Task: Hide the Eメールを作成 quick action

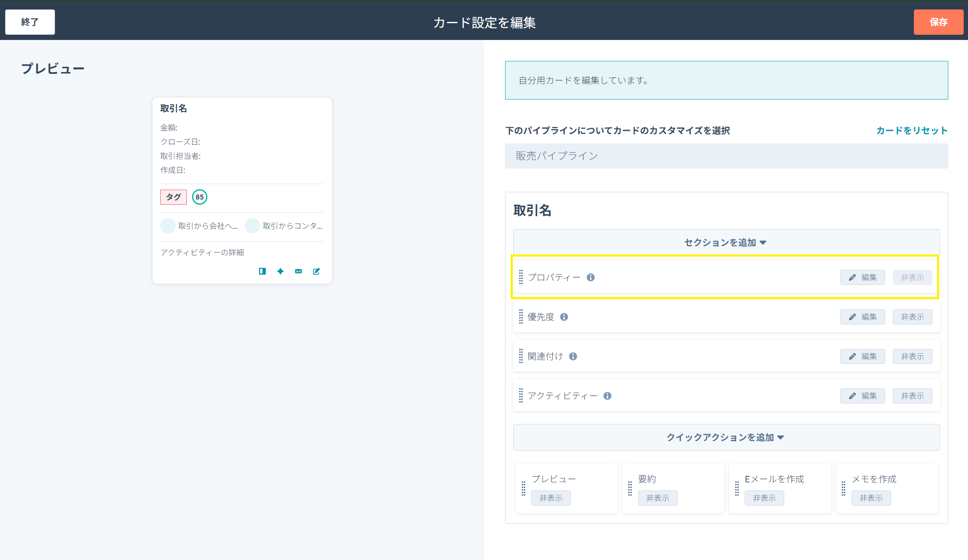Action: (764, 498)
